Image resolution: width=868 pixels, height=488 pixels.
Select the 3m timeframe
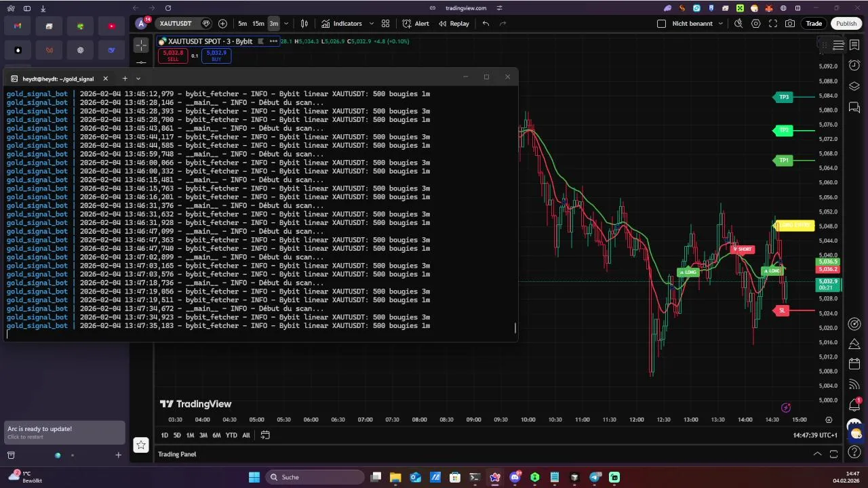pos(273,24)
